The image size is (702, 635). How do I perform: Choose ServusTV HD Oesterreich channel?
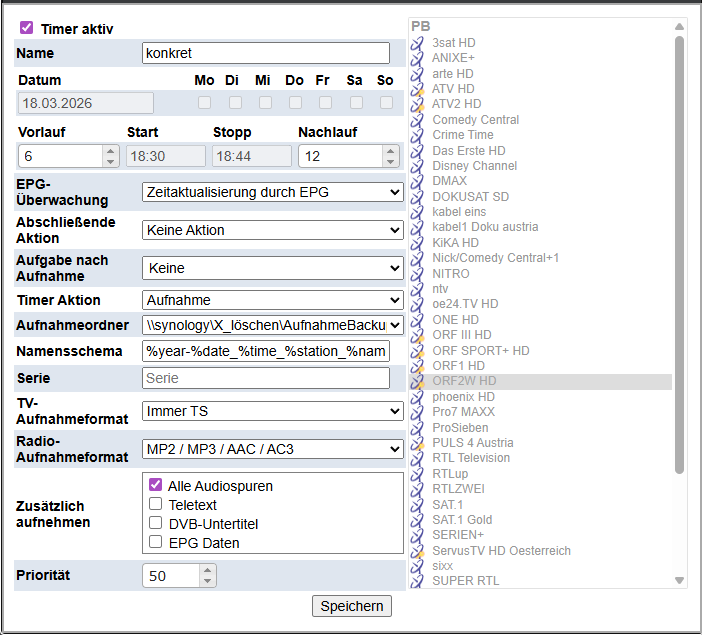pos(501,550)
